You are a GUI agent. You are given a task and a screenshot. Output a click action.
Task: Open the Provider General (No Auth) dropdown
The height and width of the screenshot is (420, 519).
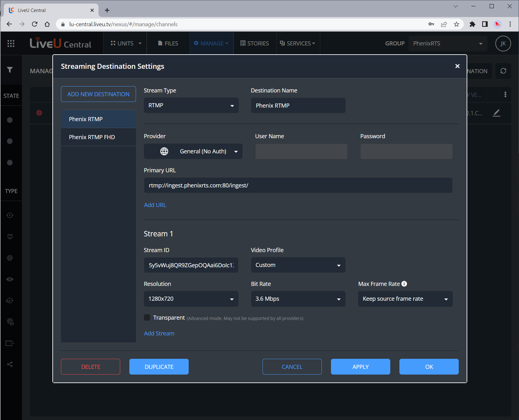pos(193,151)
